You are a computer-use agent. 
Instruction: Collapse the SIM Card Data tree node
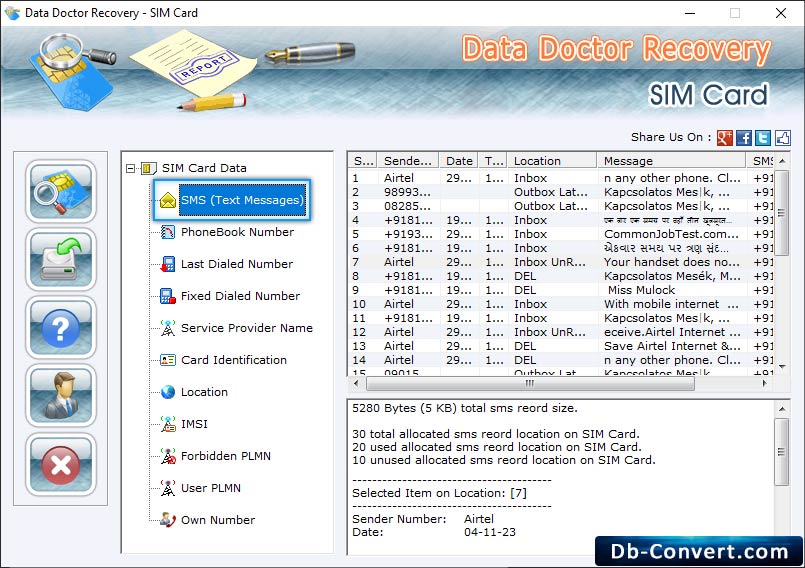(130, 168)
